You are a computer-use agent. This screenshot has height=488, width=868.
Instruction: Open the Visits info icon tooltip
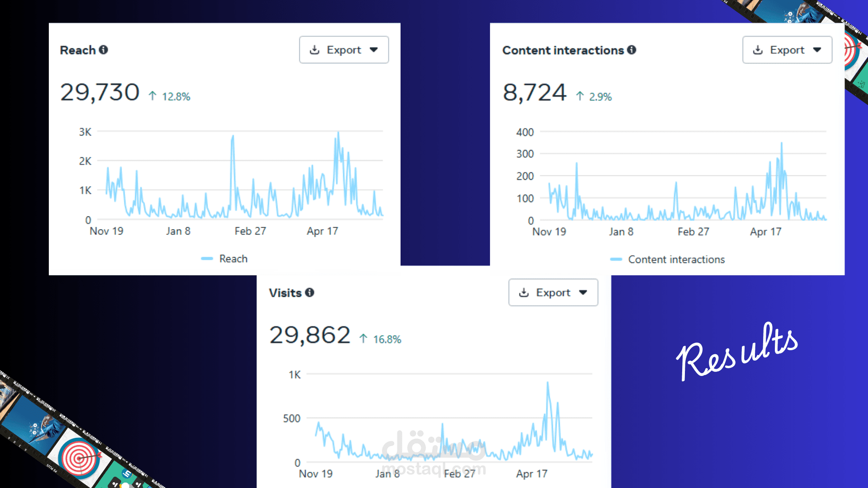(310, 292)
